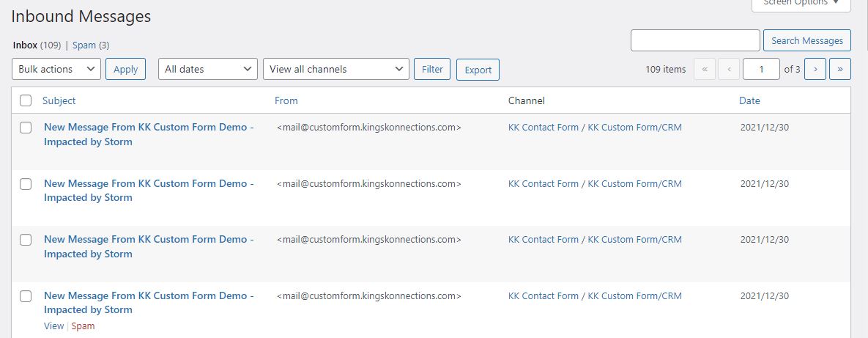This screenshot has height=338, width=868.
Task: Sort messages by the Date column
Action: click(x=749, y=100)
